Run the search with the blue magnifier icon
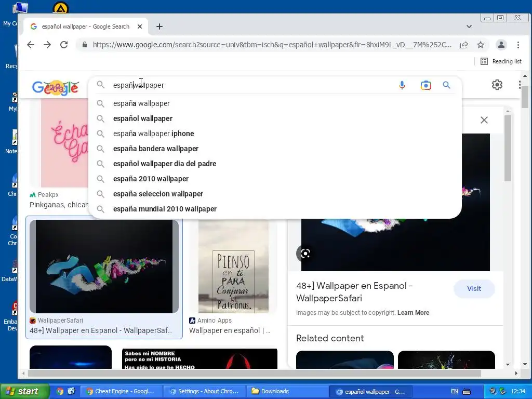 pos(446,85)
